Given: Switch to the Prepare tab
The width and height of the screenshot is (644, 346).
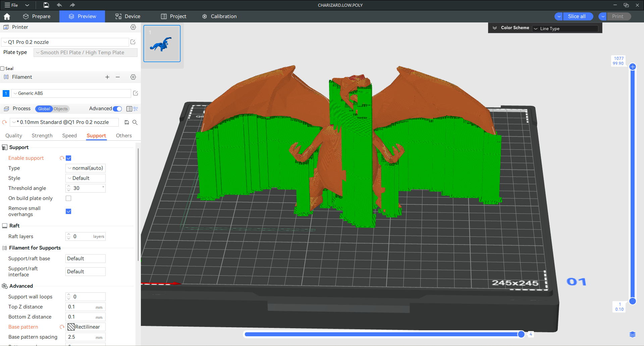Looking at the screenshot, I should coord(37,16).
